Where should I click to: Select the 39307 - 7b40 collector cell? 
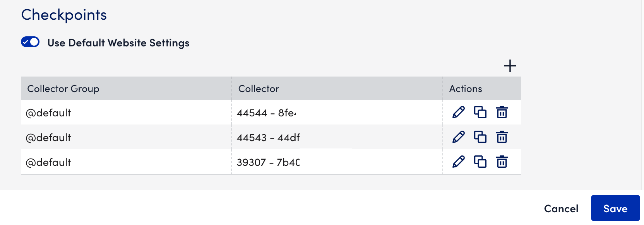(x=337, y=162)
